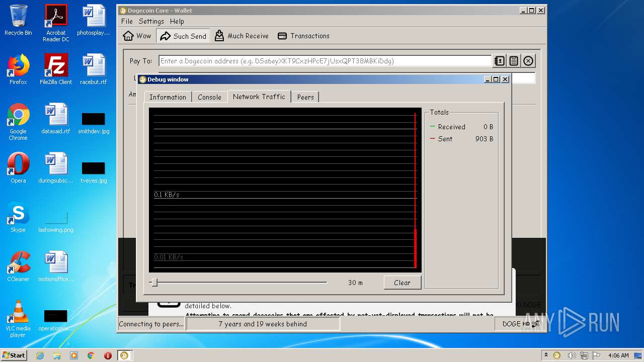This screenshot has height=362, width=644.
Task: Select the lashowing.png file icon
Action: (x=56, y=221)
